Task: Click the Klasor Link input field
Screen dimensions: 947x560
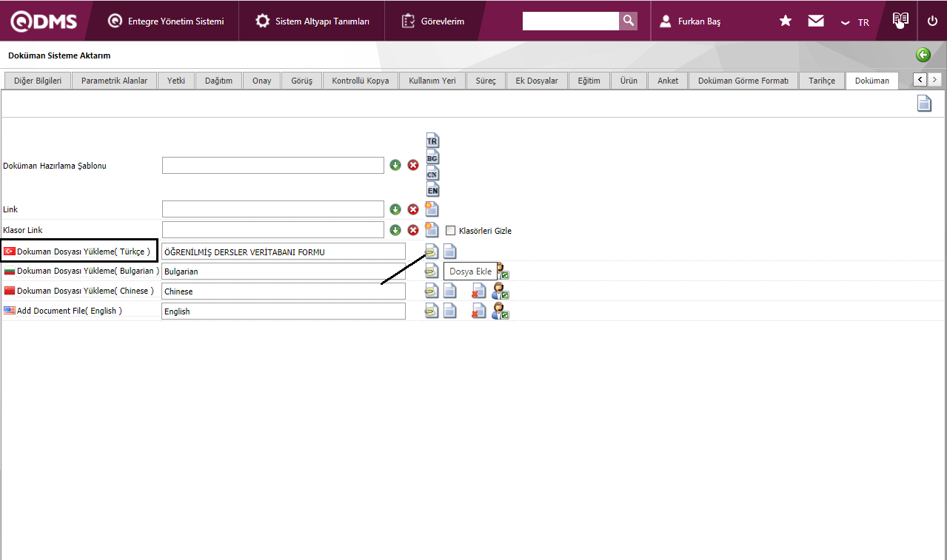Action: (273, 230)
